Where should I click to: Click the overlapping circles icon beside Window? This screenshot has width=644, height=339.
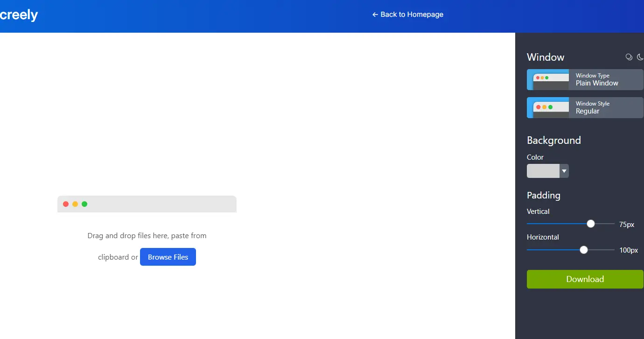629,57
